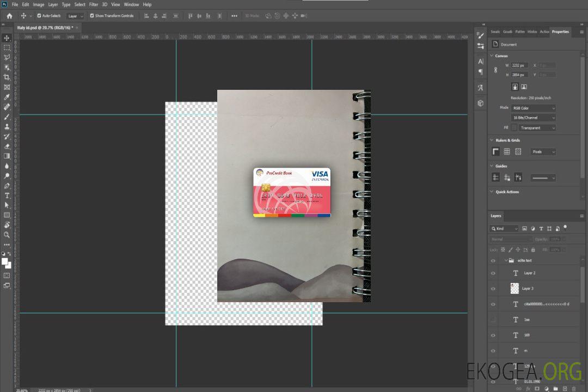Select the Rectangular Marquee tool
588x392 pixels.
pyautogui.click(x=7, y=48)
